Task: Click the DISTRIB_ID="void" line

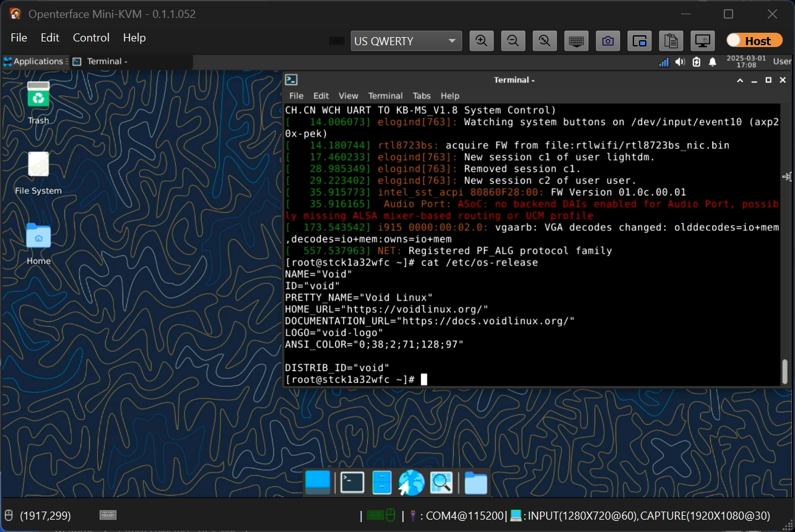Action: click(337, 367)
